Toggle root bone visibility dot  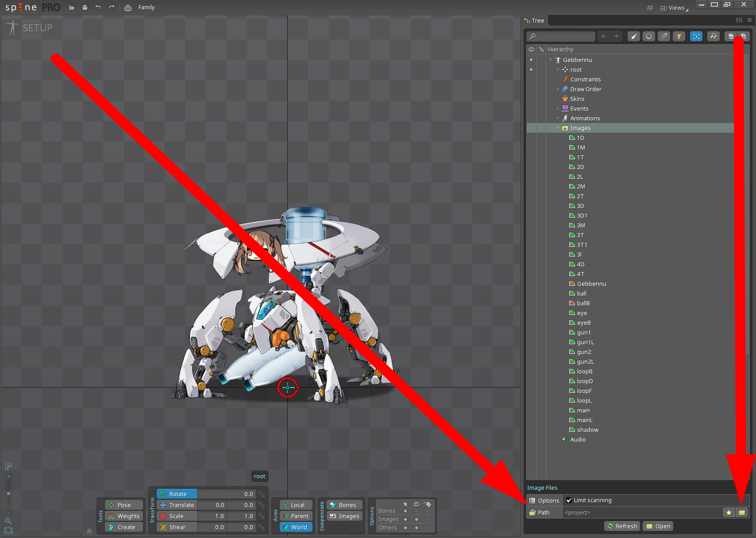pos(531,69)
